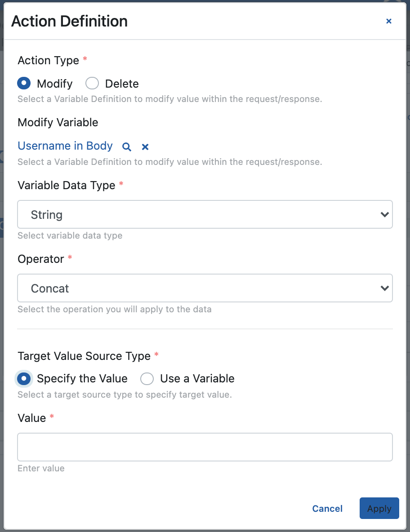410x532 pixels.
Task: Focus the Value text input
Action: pyautogui.click(x=205, y=447)
